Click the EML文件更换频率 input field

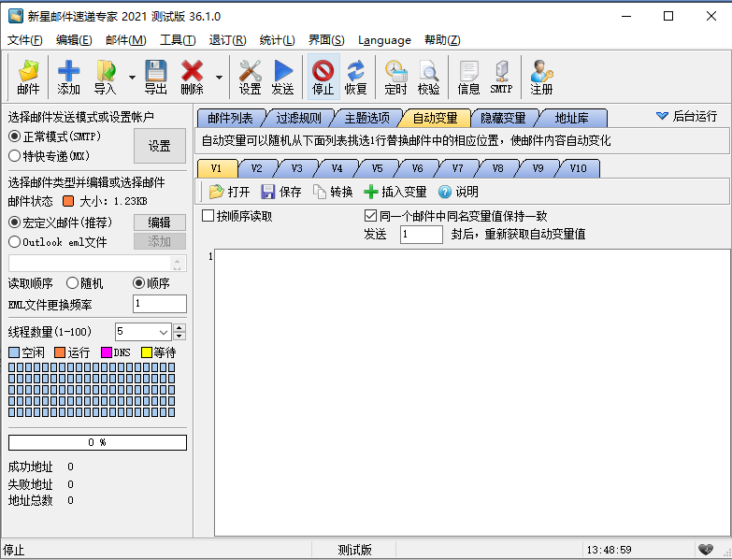tap(159, 304)
